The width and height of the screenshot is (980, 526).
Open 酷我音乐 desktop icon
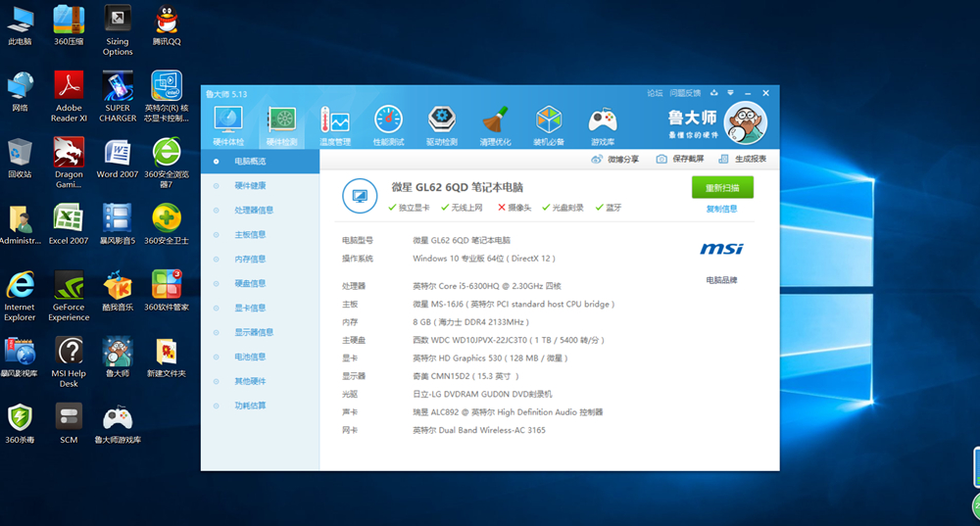pyautogui.click(x=118, y=291)
